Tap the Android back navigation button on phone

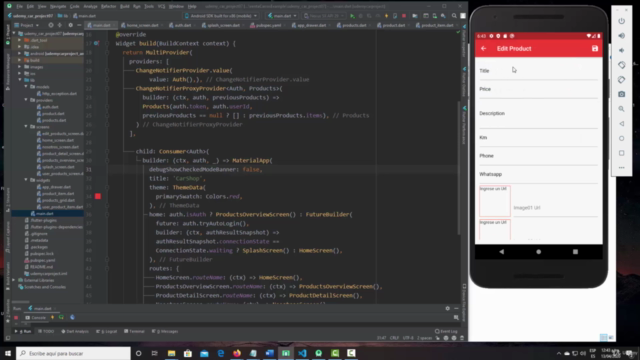pyautogui.click(x=502, y=252)
